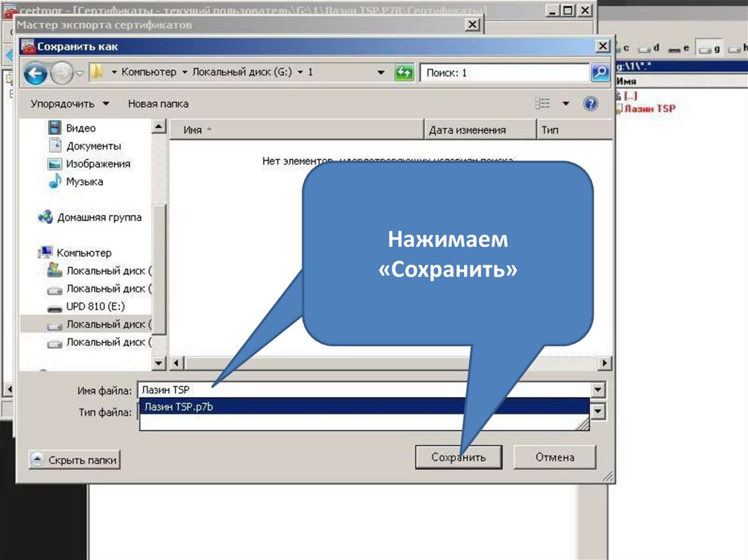The height and width of the screenshot is (560, 748).
Task: Click the blue help icon
Action: pyautogui.click(x=590, y=104)
